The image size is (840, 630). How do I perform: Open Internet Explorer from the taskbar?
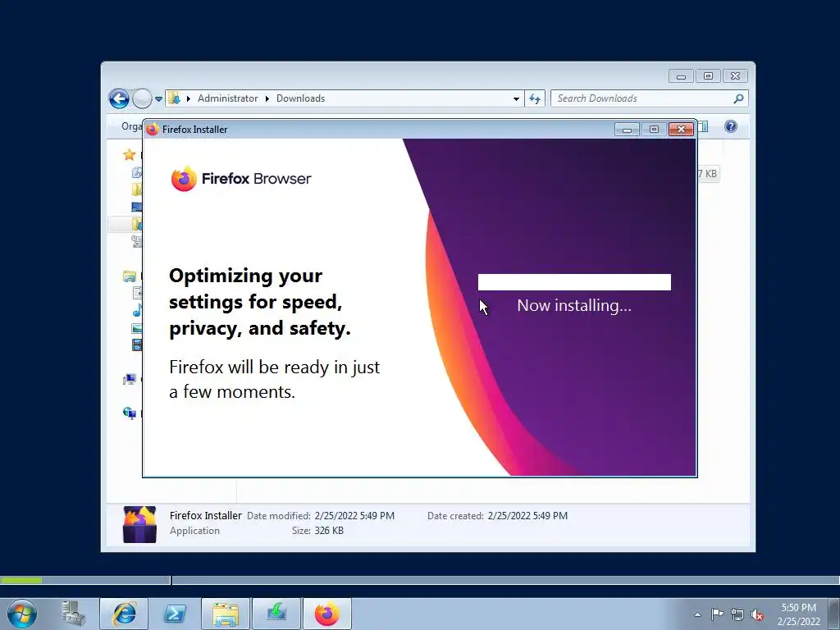point(124,614)
